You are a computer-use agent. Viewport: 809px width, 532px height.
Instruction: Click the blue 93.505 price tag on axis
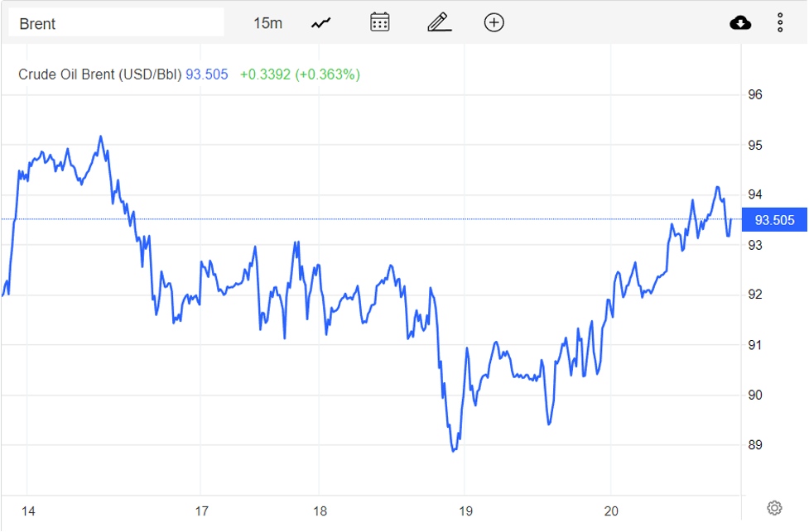click(x=774, y=220)
